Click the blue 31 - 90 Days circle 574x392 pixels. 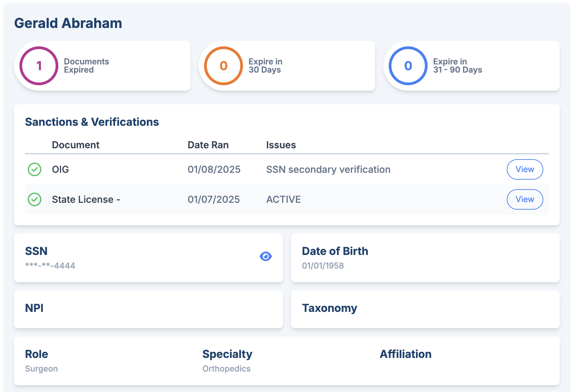tap(408, 66)
